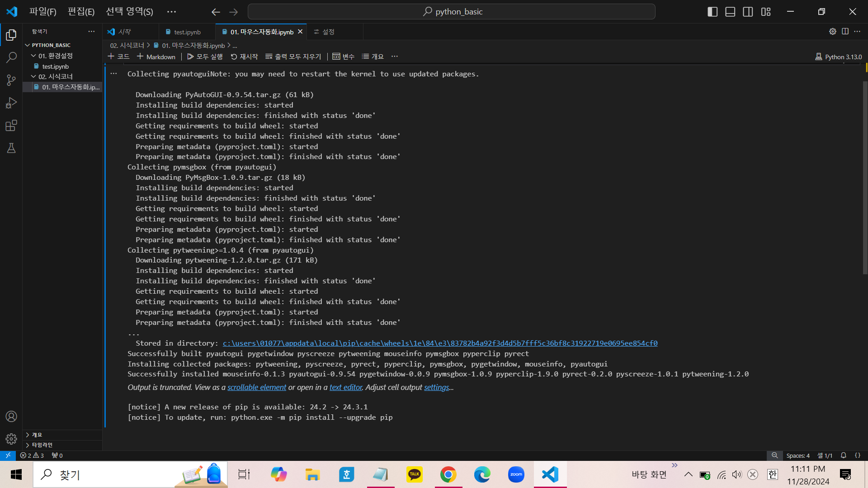Close the 01. 마우스자동화.ipynb tab
868x488 pixels.
[x=300, y=32]
